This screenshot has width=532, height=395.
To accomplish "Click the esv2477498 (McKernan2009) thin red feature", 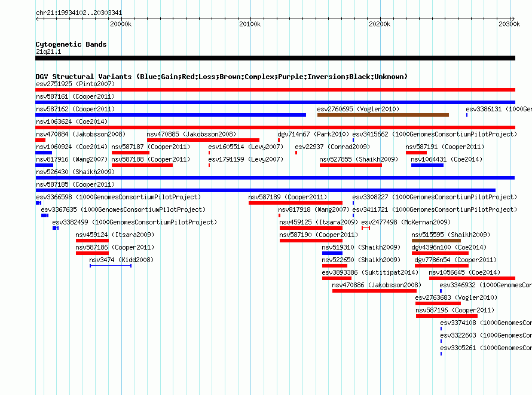I will point(366,228).
